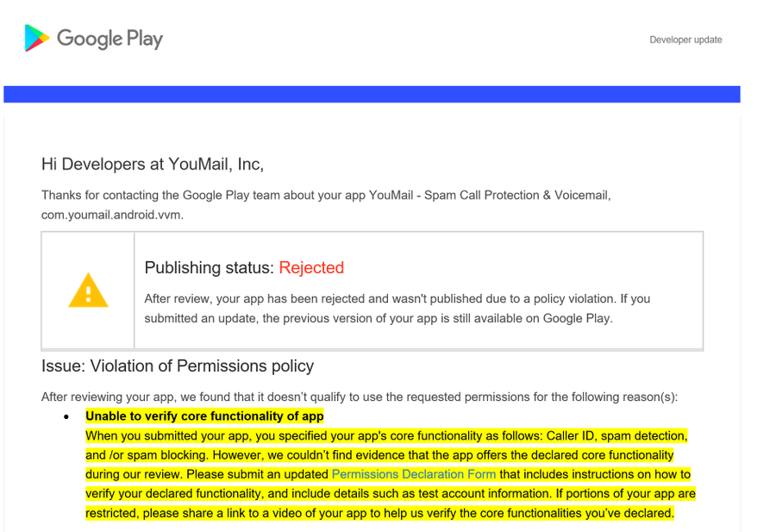Click the Rejected status text
776x532 pixels.
pyautogui.click(x=311, y=268)
